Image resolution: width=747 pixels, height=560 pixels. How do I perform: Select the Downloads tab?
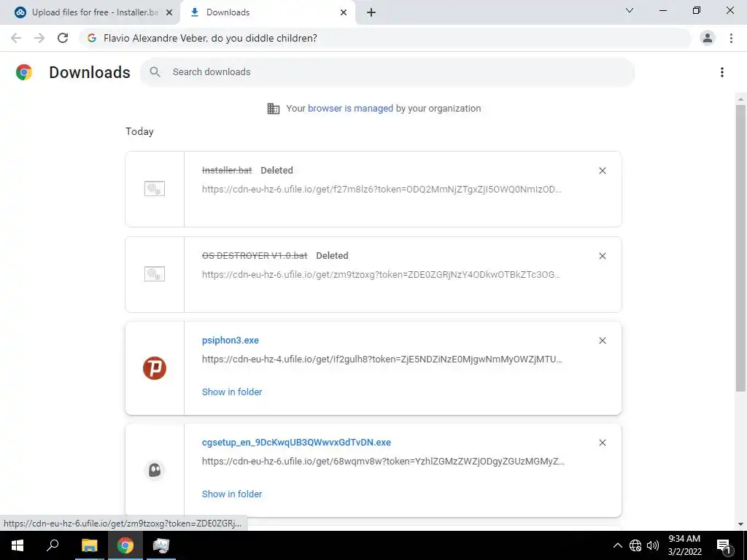268,12
